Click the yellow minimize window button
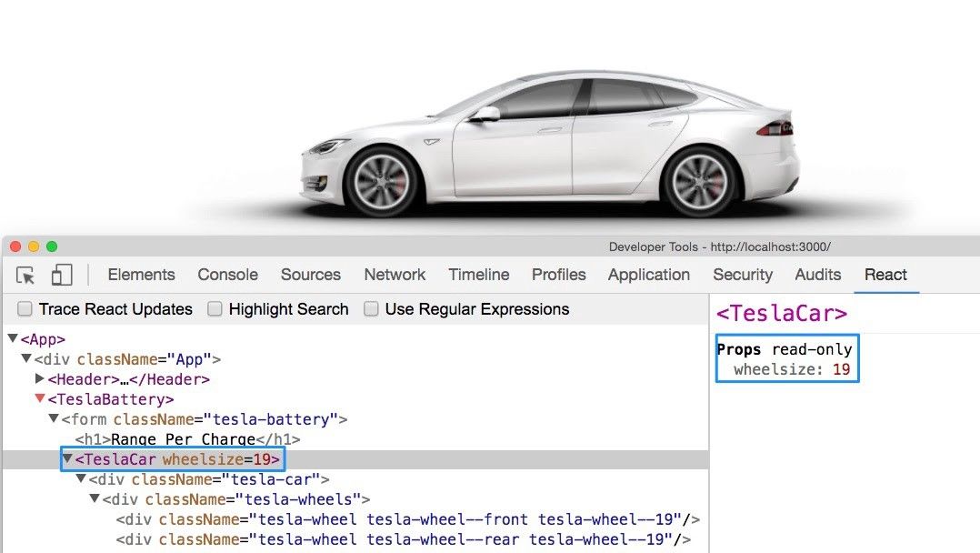Screen dimensions: 980x553 coord(34,246)
